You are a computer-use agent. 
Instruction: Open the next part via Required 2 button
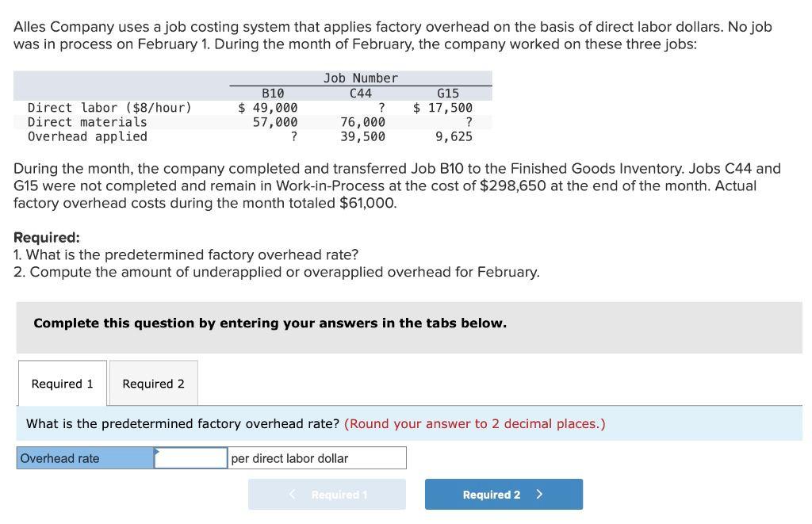[503, 494]
